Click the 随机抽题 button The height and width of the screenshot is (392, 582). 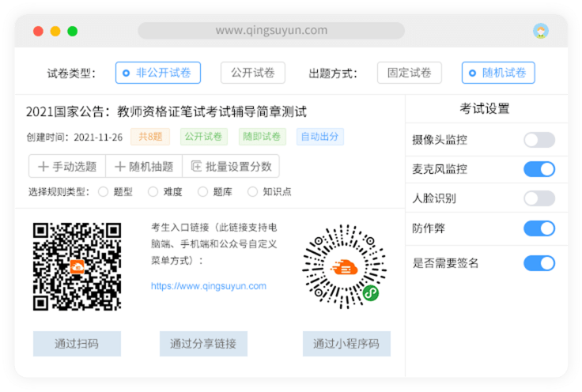pos(144,166)
